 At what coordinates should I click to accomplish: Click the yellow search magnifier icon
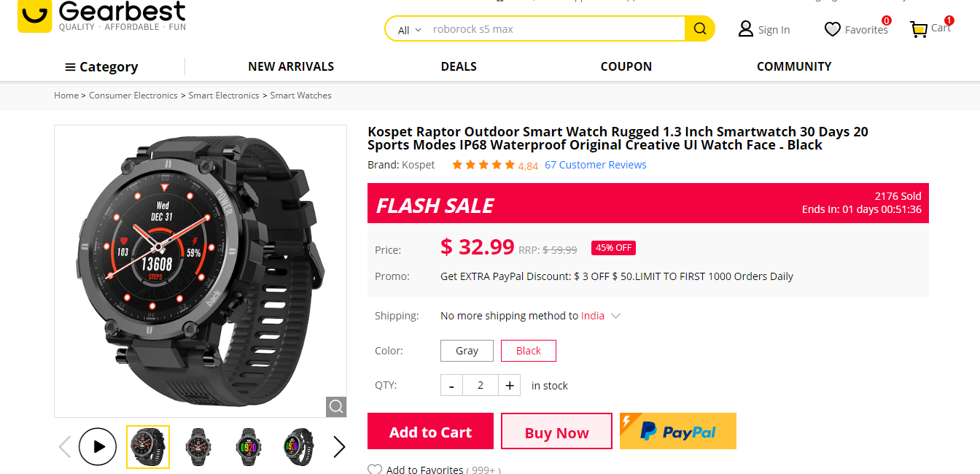[699, 28]
